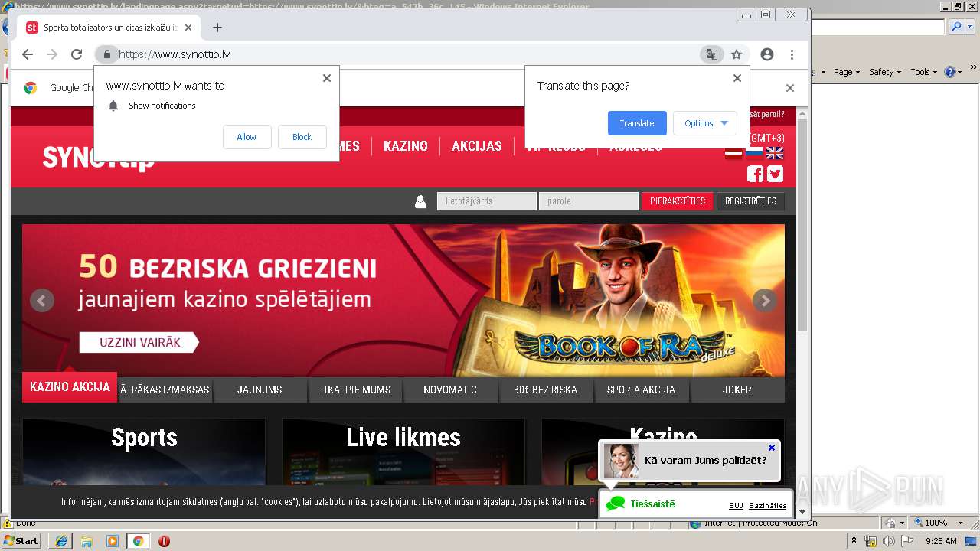Open SYNOTtip Facebook page
Viewport: 980px width, 551px height.
pyautogui.click(x=755, y=174)
